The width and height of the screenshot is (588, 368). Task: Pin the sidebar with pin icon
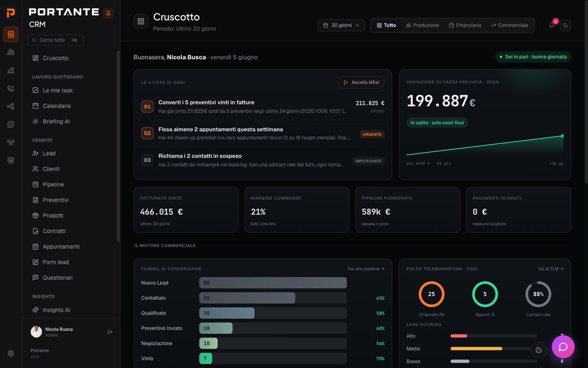(108, 13)
